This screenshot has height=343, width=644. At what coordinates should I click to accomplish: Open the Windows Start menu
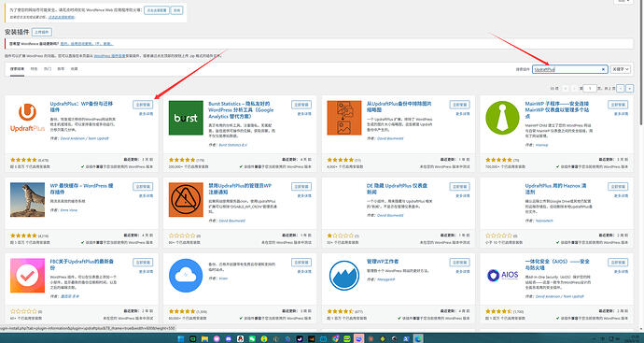click(181, 339)
